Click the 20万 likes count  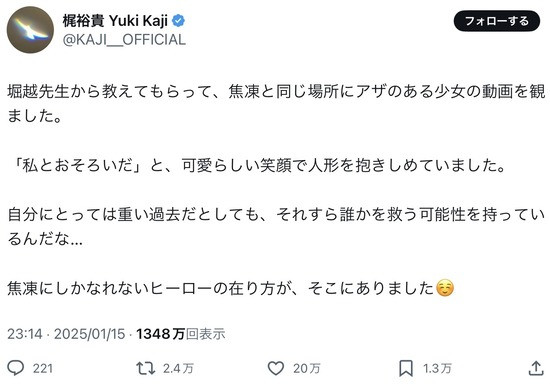(307, 368)
